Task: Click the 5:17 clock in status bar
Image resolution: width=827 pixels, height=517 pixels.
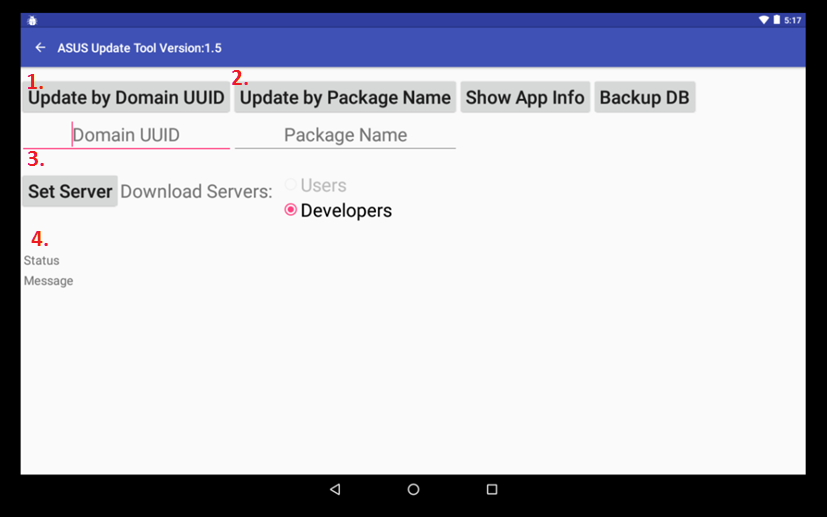Action: point(793,20)
